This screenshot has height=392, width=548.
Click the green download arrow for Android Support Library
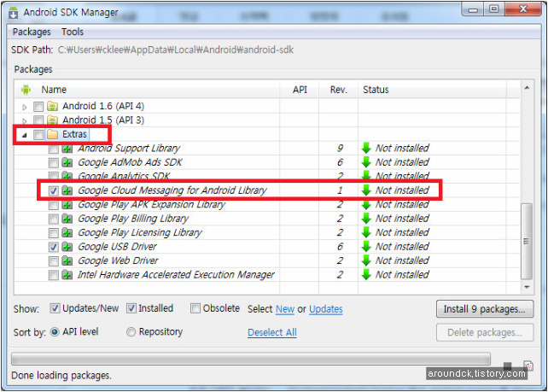[x=366, y=149]
